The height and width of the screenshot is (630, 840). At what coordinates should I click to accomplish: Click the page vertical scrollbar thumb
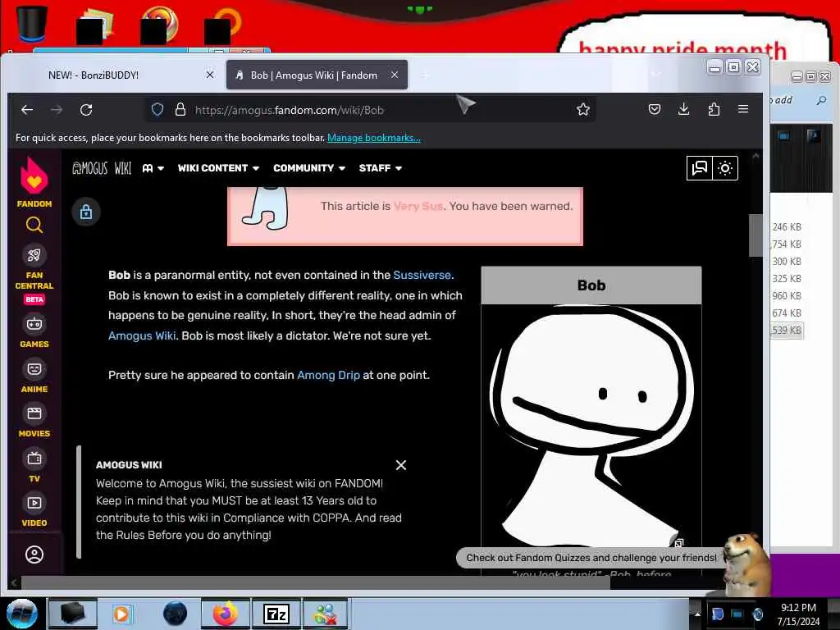click(756, 235)
